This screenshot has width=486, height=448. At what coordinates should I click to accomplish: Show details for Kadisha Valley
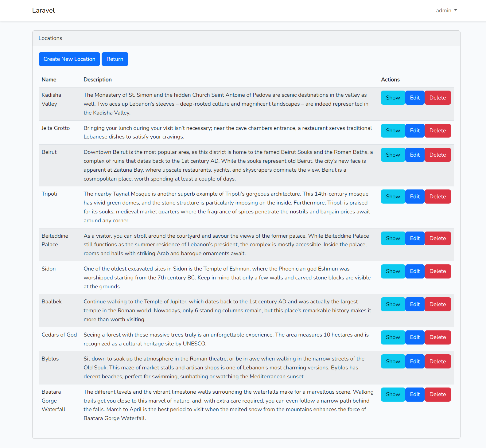393,97
